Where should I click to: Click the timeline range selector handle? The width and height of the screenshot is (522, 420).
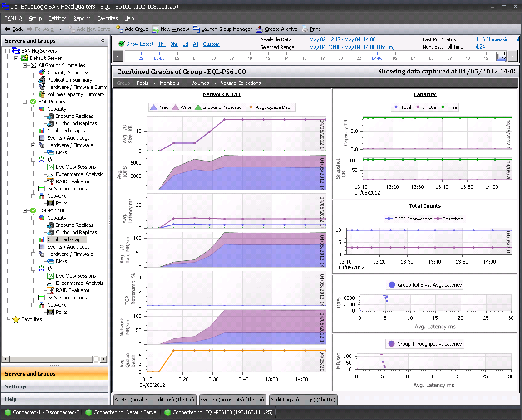[502, 57]
